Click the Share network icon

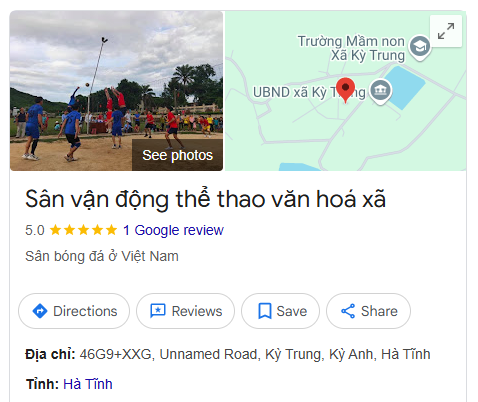coord(348,311)
